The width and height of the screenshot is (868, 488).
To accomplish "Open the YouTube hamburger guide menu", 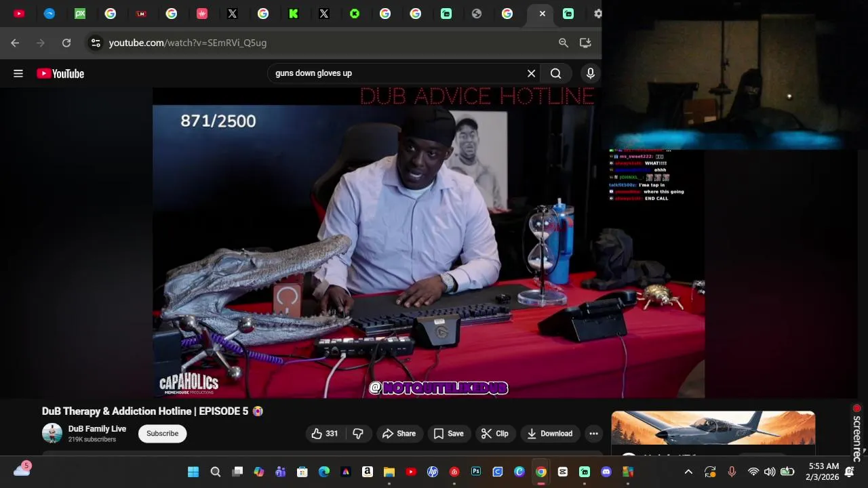I will pos(18,73).
